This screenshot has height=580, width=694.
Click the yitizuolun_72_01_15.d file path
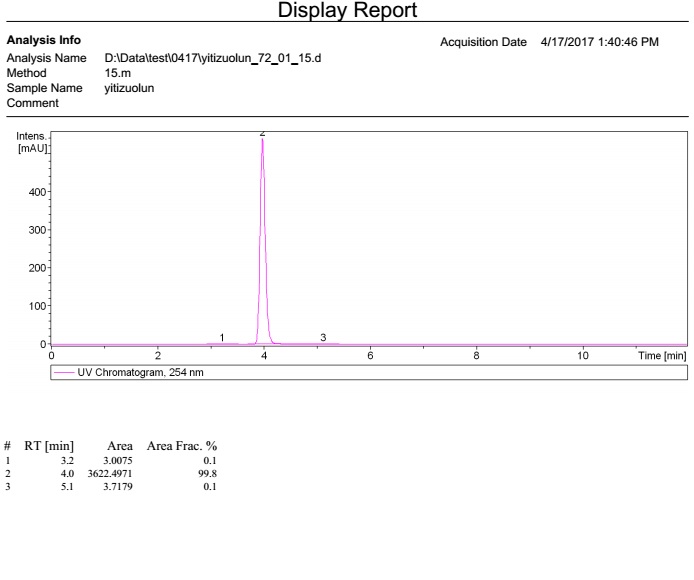[212, 59]
